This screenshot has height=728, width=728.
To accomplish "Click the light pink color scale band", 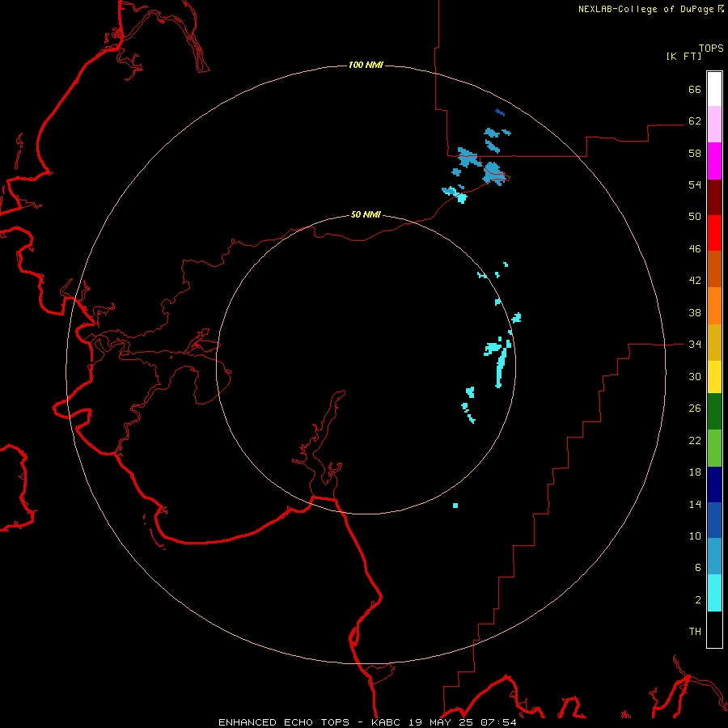I will 714,125.
